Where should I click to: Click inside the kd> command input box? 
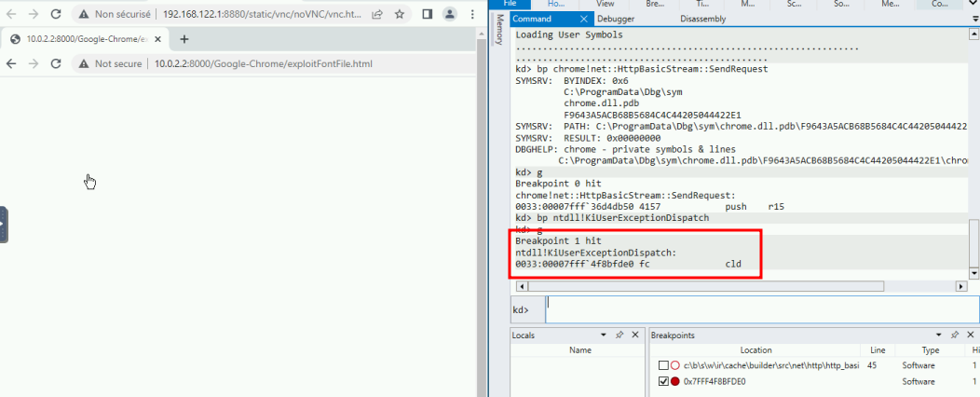click(762, 309)
